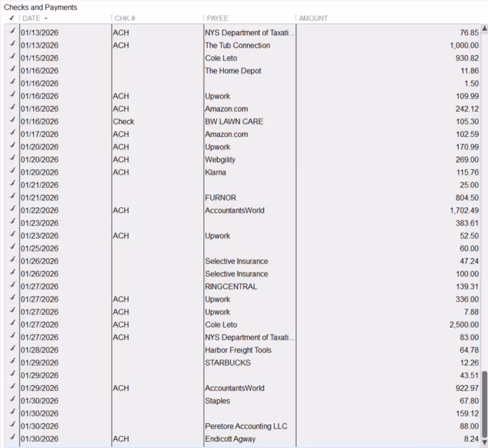
Task: Select Selective Insurance for 100.00
Action: (x=236, y=274)
